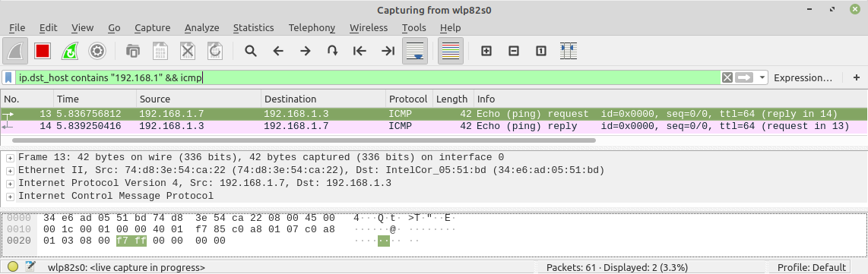Expand the Ethernet II tree item

point(10,170)
